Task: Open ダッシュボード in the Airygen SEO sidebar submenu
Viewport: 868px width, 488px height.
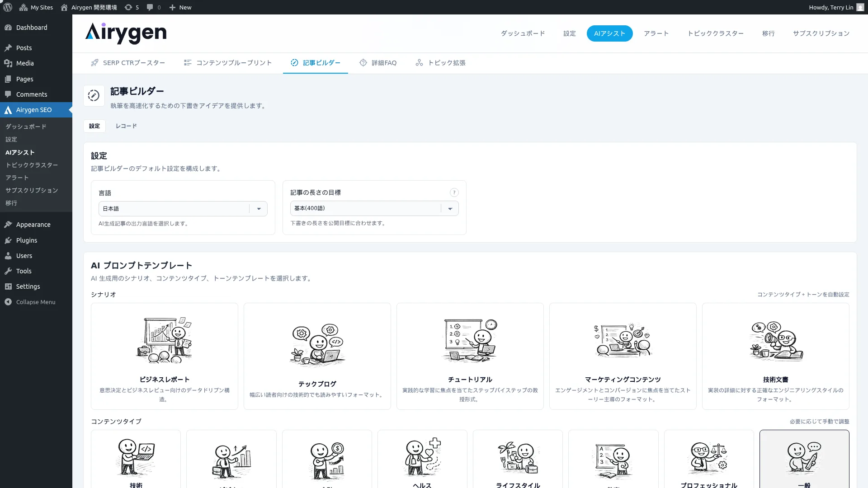Action: tap(26, 127)
